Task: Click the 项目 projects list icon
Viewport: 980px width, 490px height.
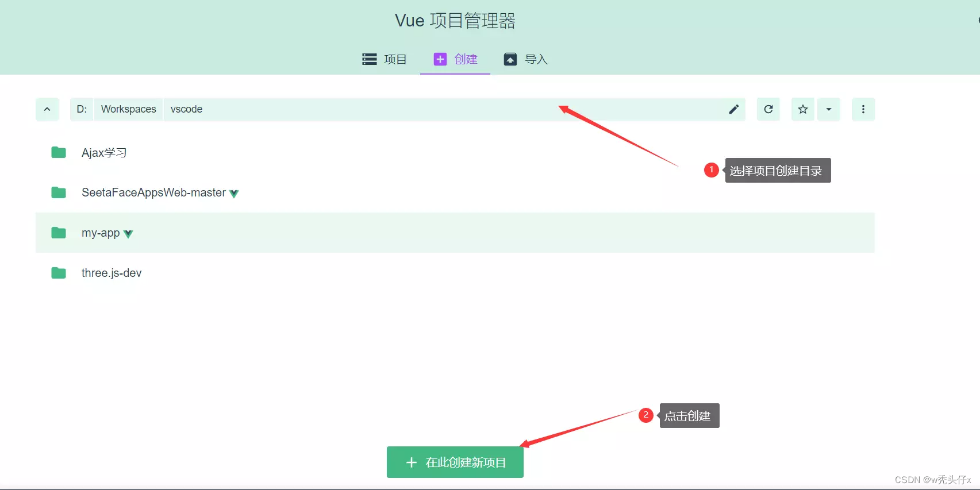Action: click(370, 59)
